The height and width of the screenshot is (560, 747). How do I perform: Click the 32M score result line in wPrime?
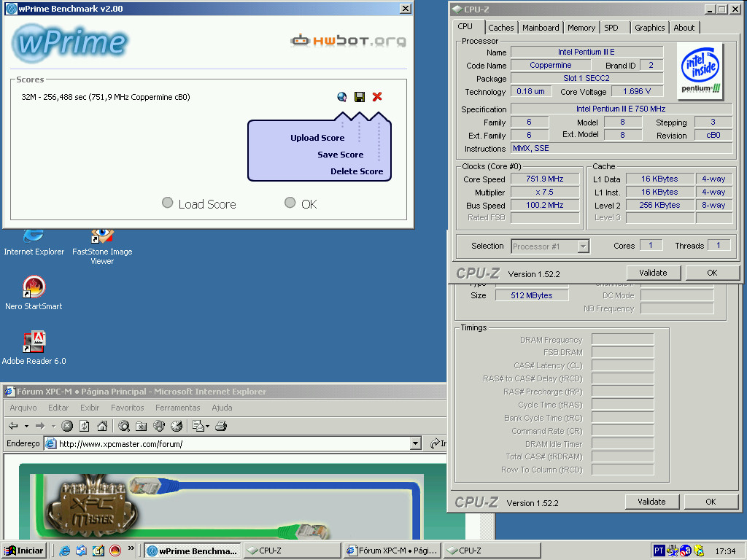[x=106, y=97]
